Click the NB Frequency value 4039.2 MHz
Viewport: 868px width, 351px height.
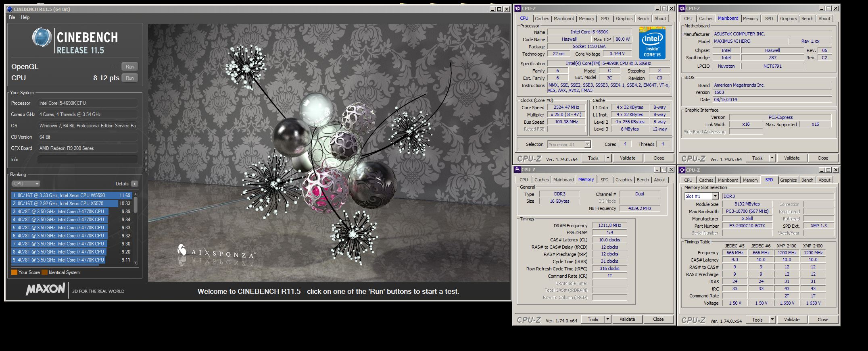point(640,209)
